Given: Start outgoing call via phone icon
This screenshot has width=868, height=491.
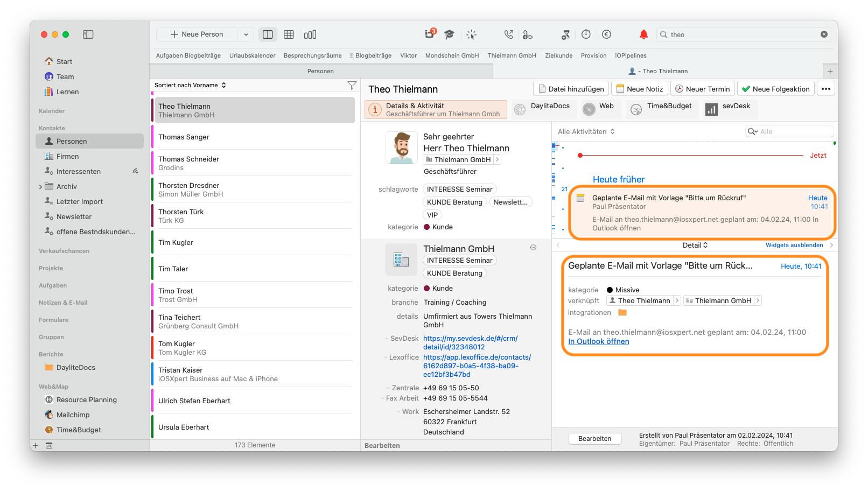Looking at the screenshot, I should coord(509,34).
